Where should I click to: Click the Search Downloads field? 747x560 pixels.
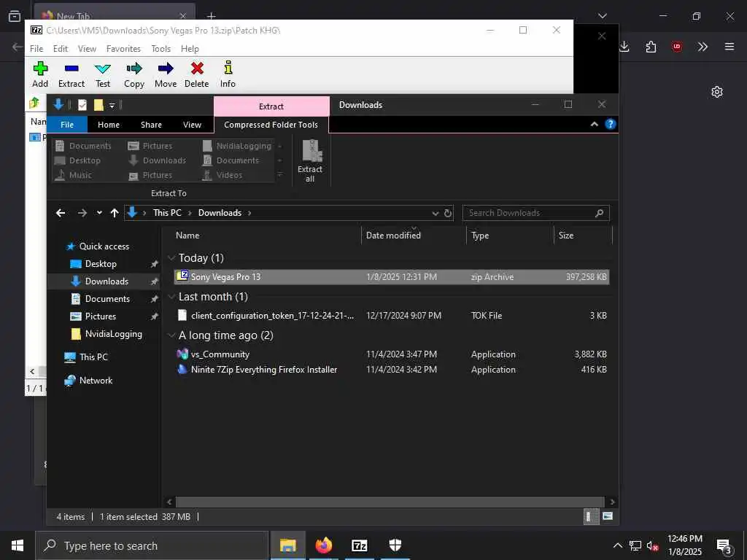click(x=536, y=213)
